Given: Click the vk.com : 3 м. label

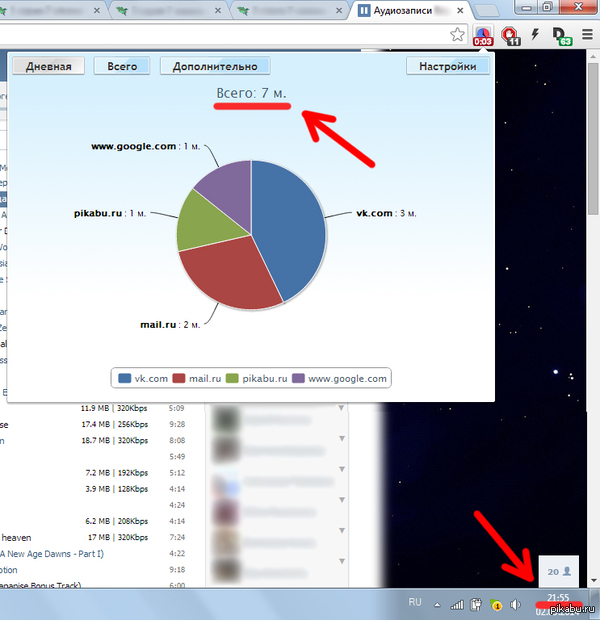Looking at the screenshot, I should pyautogui.click(x=386, y=214).
